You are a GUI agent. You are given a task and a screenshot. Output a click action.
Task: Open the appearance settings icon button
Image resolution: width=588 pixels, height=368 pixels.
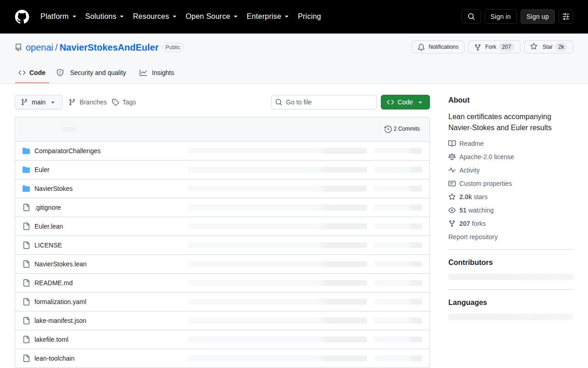[x=566, y=17]
